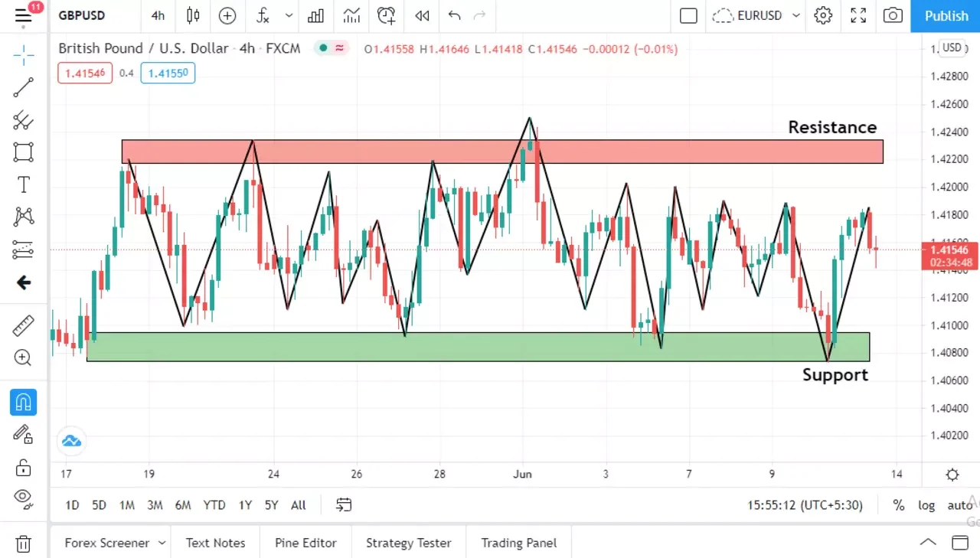Click the blue buy price 1.41550 button

tap(168, 73)
